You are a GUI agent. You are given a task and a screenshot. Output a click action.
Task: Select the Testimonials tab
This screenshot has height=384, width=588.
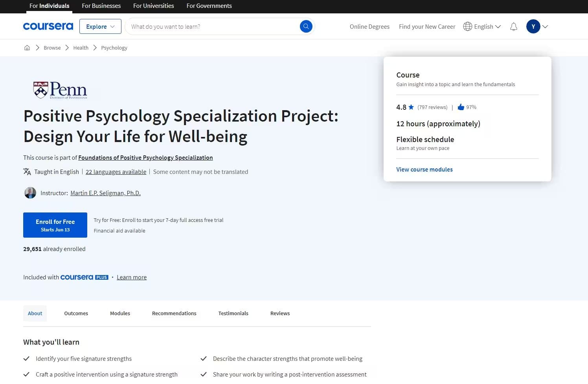pos(233,313)
